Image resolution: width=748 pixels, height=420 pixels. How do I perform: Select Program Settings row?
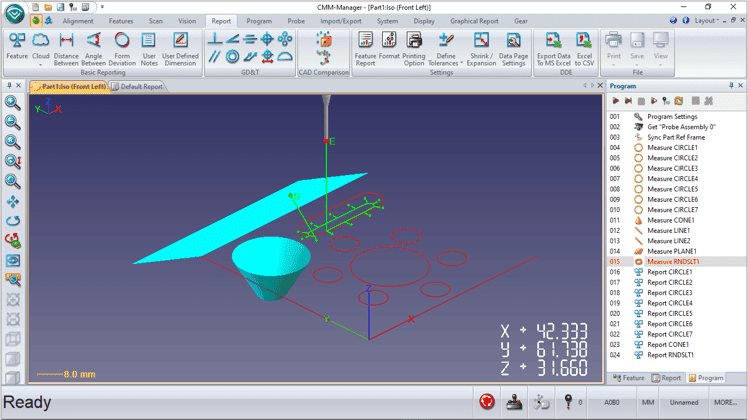[675, 116]
